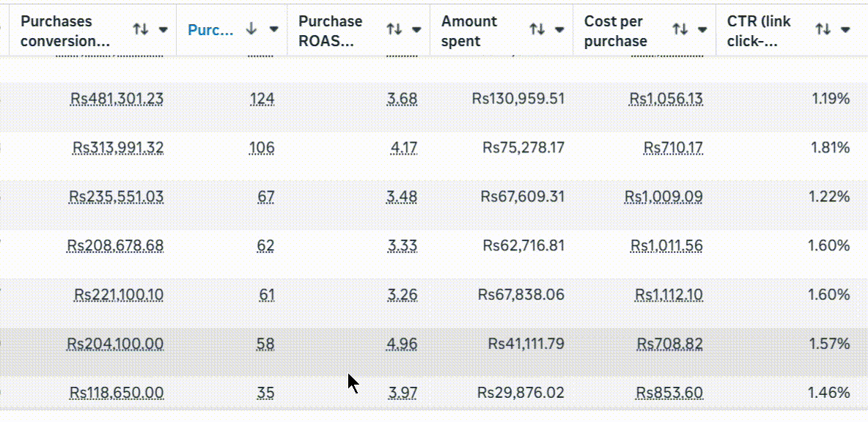Click ROAS value 3.97

[x=402, y=393]
